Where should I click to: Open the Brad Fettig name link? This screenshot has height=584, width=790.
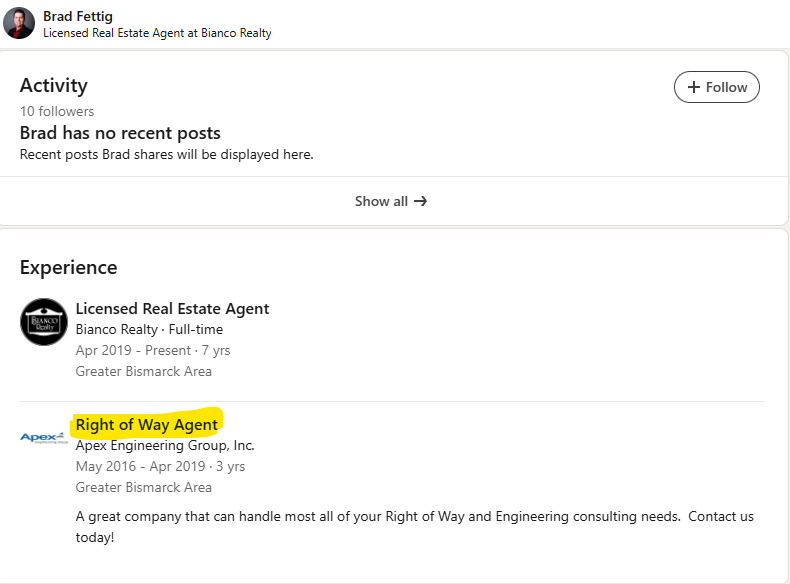coord(78,16)
